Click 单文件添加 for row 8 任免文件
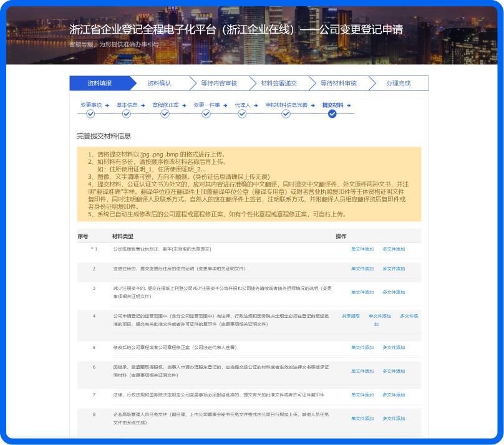 pyautogui.click(x=362, y=418)
